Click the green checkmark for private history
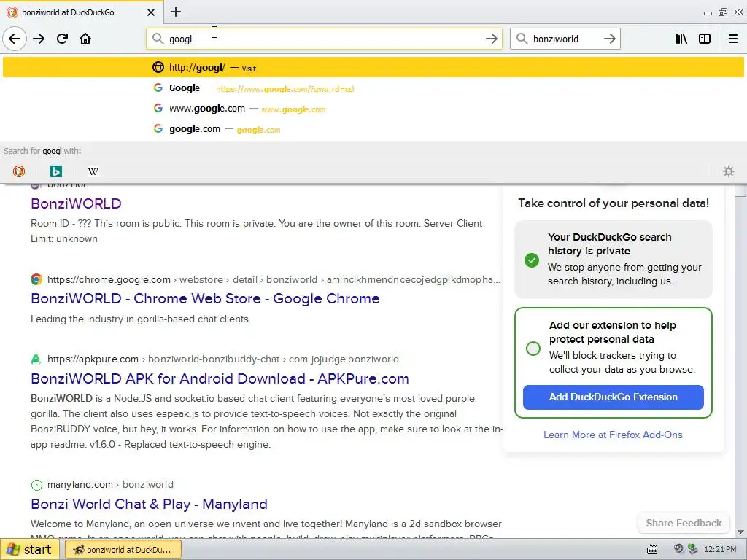747x560 pixels. click(x=532, y=260)
